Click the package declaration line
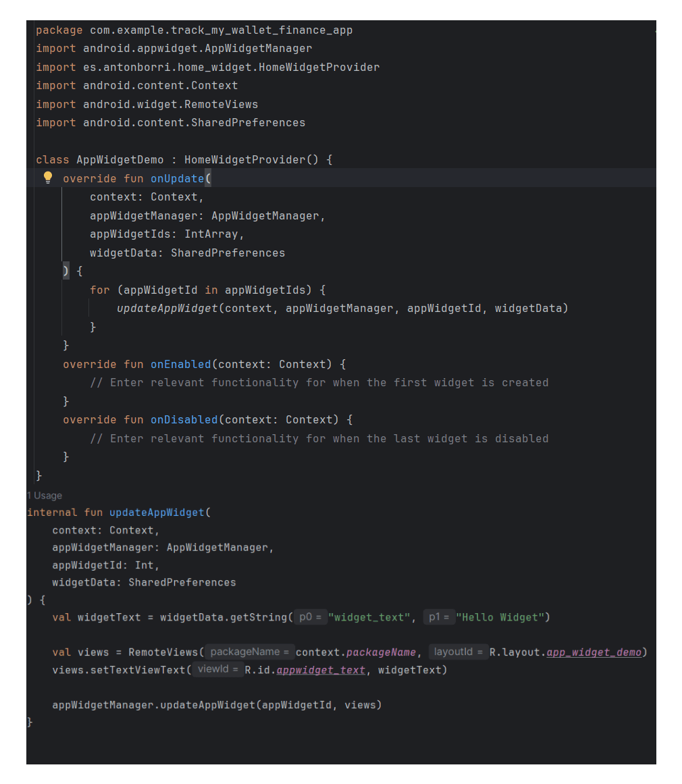Viewport: 682px width, 784px height. pos(194,30)
